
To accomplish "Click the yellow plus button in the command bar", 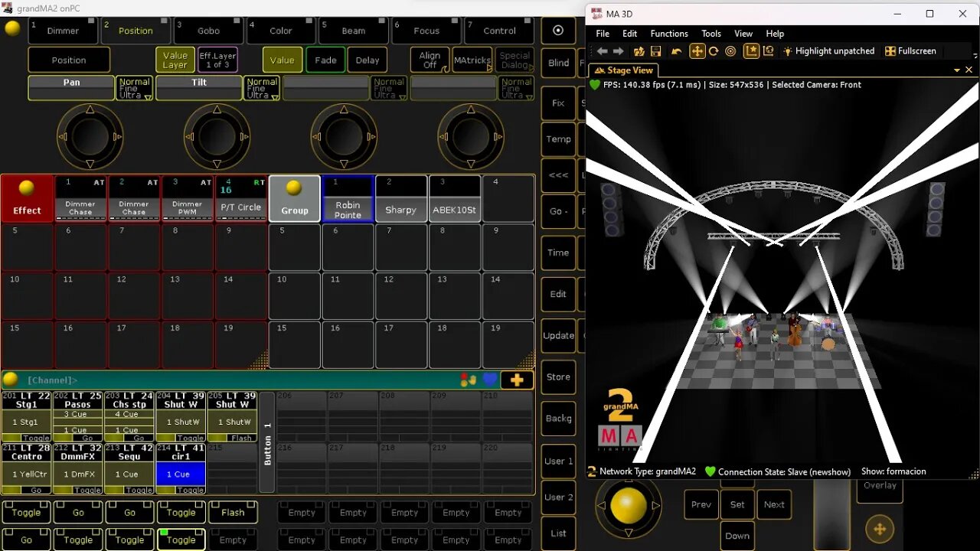I will [x=517, y=380].
